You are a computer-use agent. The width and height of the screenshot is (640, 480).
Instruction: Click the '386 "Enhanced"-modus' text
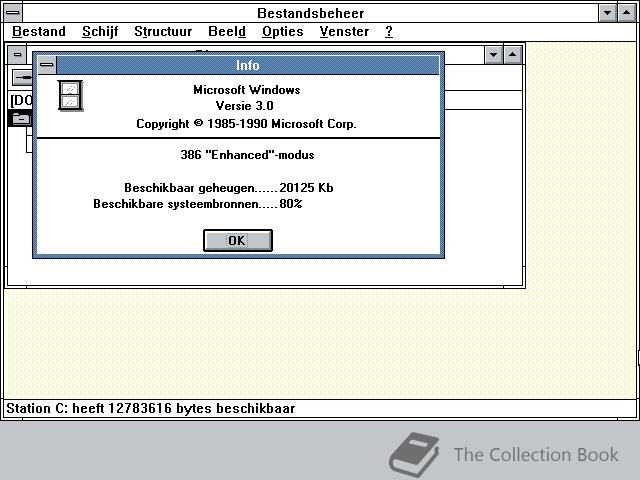pos(247,155)
